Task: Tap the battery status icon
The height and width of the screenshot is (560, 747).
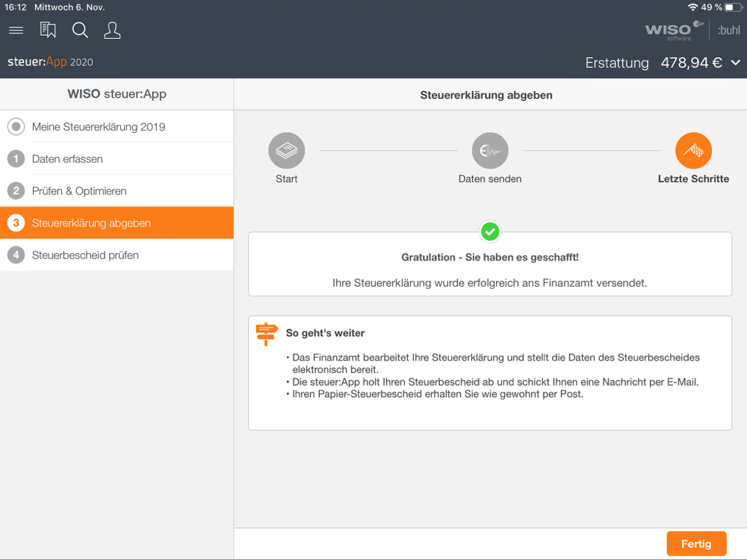Action: tap(734, 7)
